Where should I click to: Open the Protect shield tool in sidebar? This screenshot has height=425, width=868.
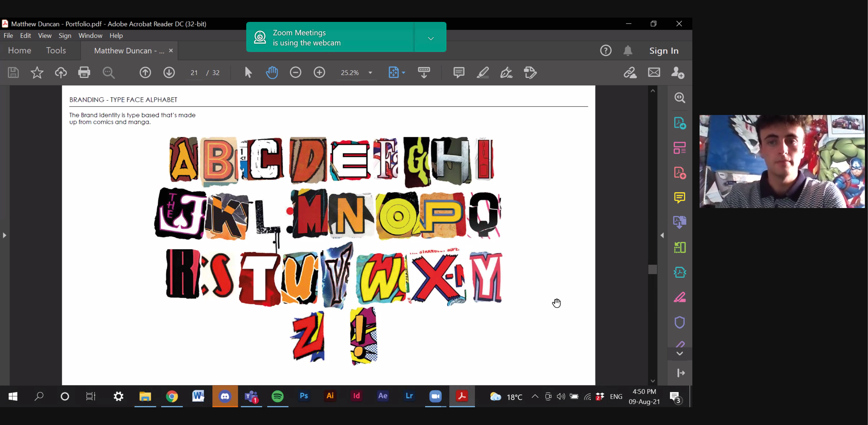[x=679, y=322]
